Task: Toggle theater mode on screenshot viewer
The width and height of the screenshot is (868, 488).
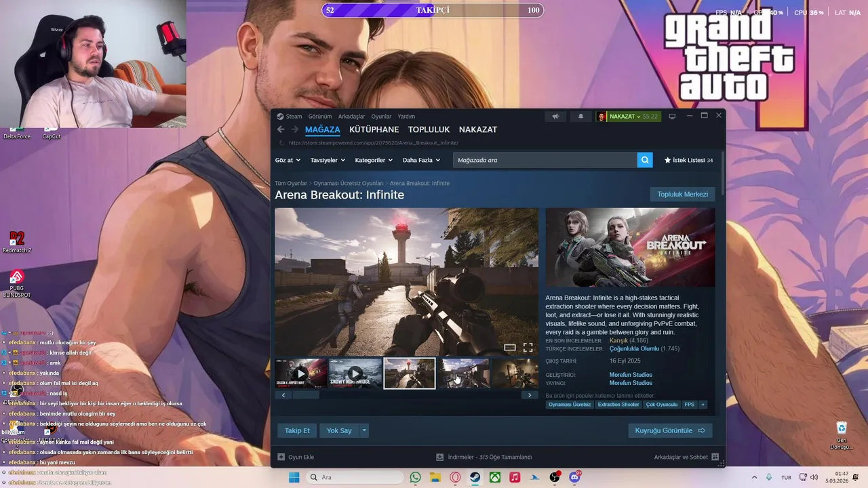Action: pos(510,348)
